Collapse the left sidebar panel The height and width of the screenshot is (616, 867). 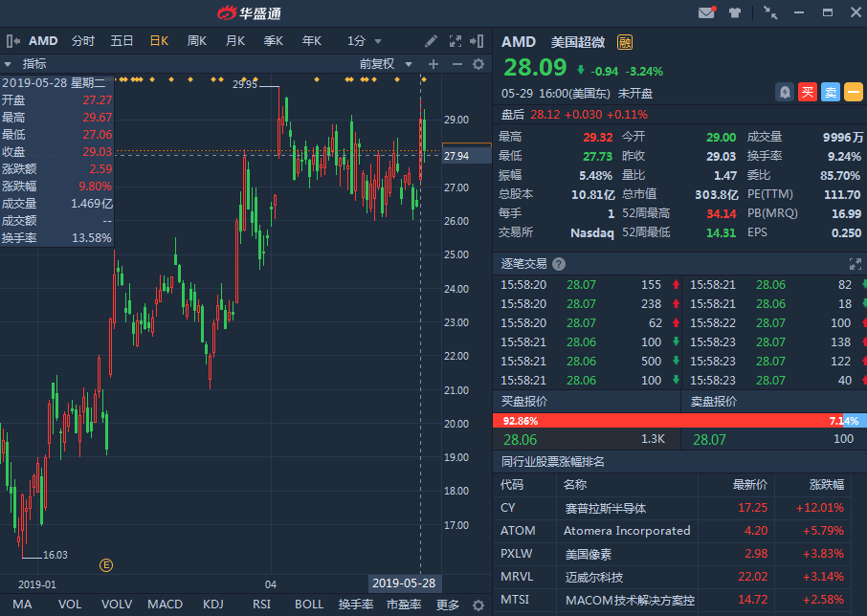[x=11, y=41]
